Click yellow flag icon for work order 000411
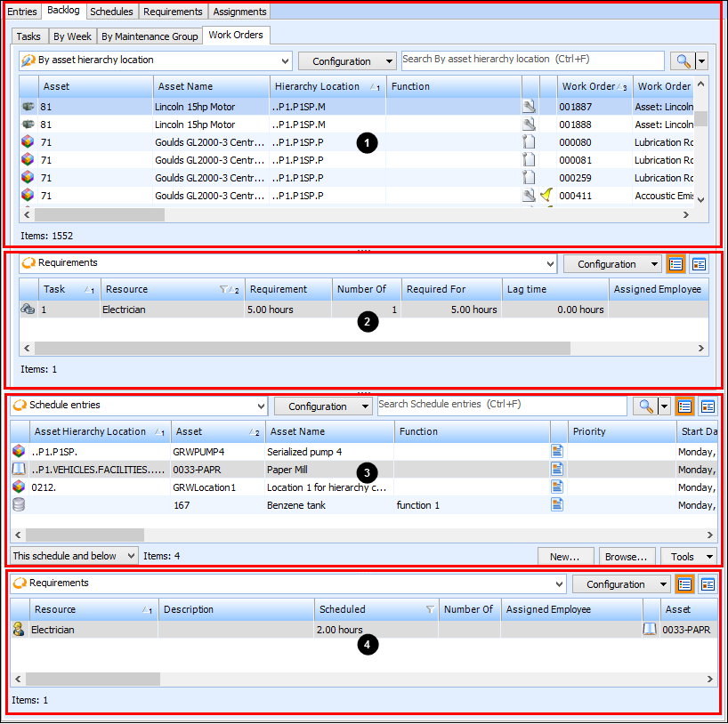Viewport: 728px width, 724px height. [547, 195]
